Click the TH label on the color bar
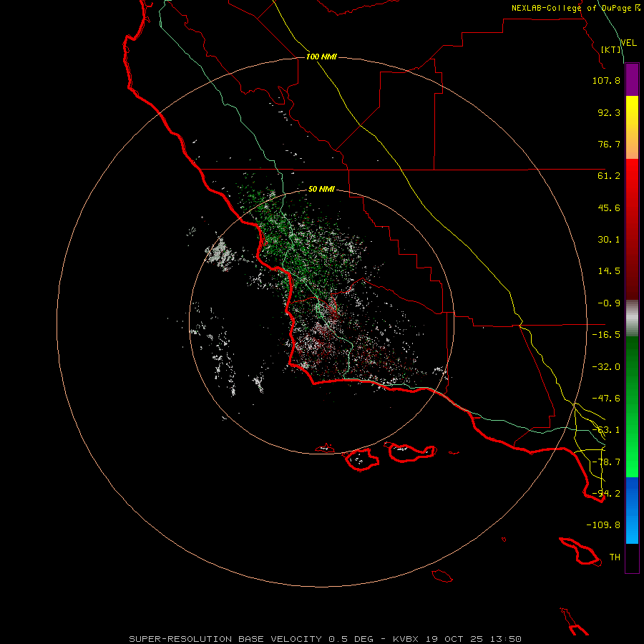This screenshot has height=644, width=644. coord(615,557)
